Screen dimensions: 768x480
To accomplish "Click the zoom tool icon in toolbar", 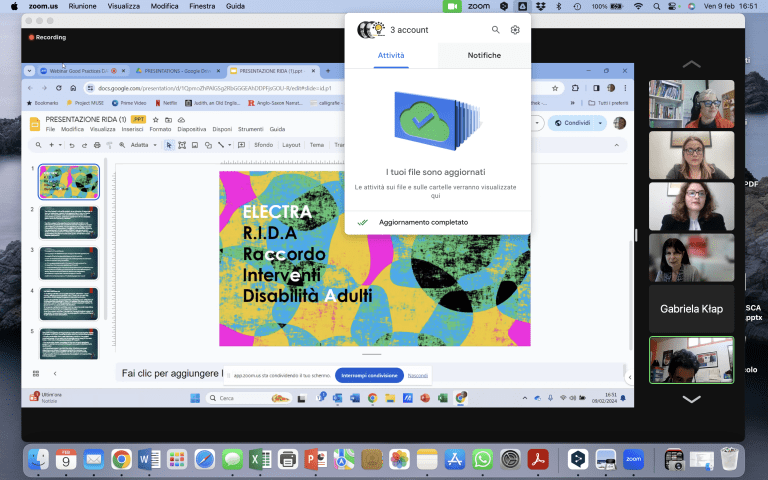I will (x=122, y=145).
